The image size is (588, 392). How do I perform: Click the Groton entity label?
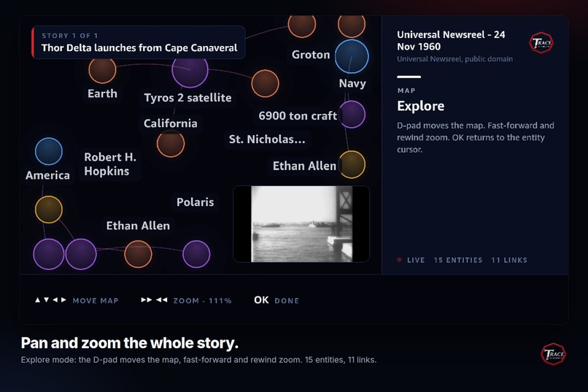click(x=311, y=55)
